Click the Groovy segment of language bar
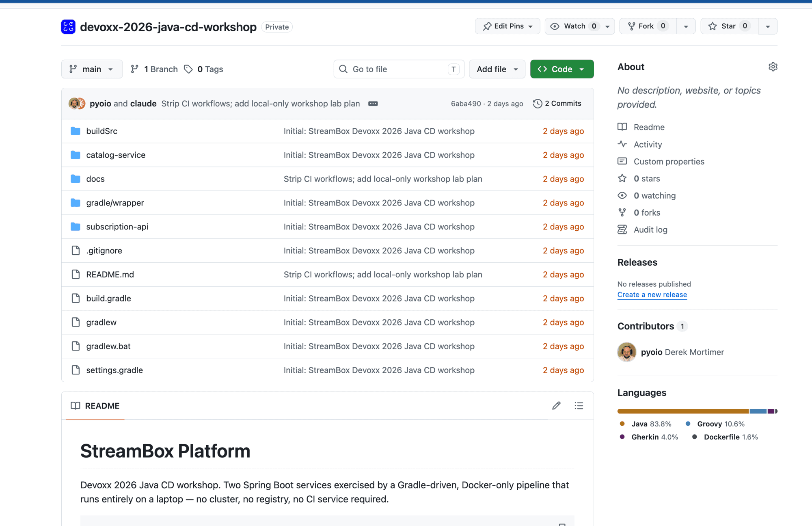812x526 pixels. pyautogui.click(x=758, y=411)
